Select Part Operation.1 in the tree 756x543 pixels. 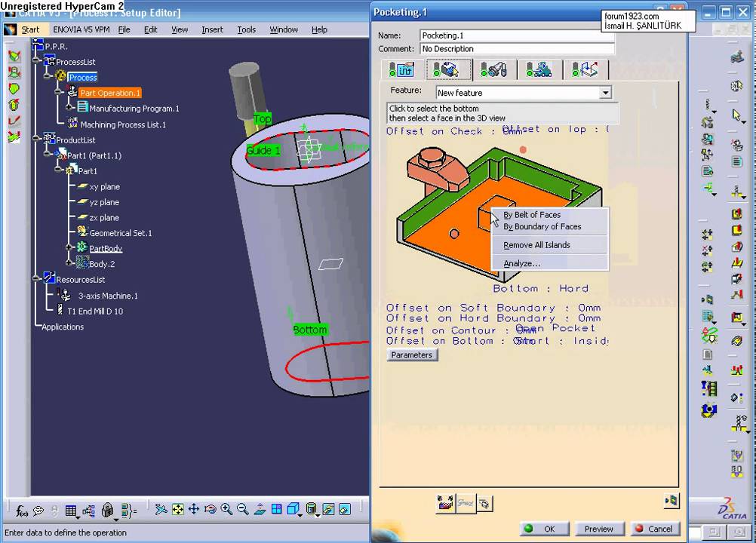109,93
